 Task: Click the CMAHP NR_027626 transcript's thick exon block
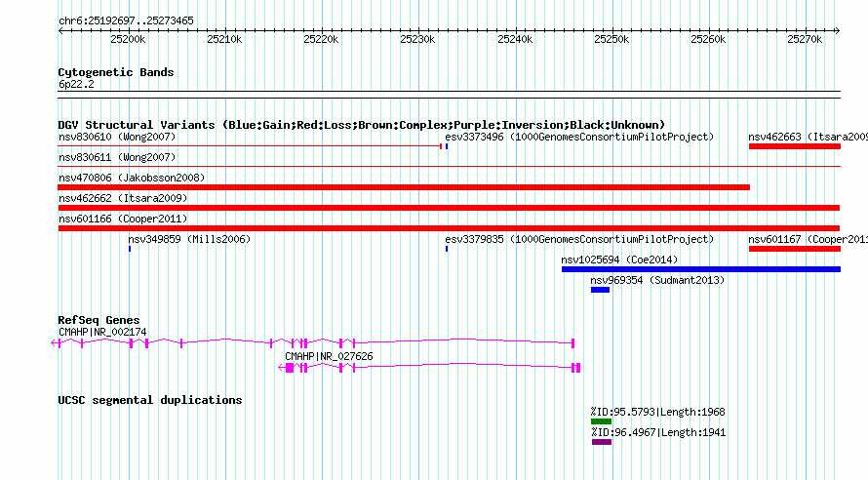tap(290, 368)
